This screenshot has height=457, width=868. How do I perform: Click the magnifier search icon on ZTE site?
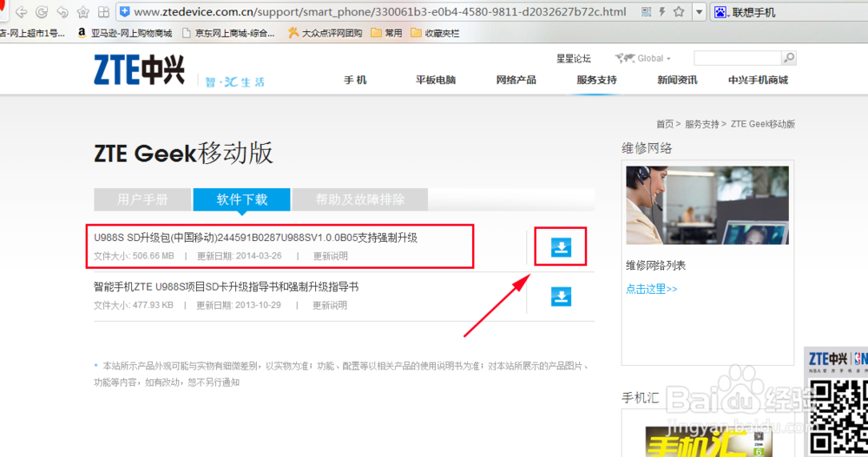point(789,58)
